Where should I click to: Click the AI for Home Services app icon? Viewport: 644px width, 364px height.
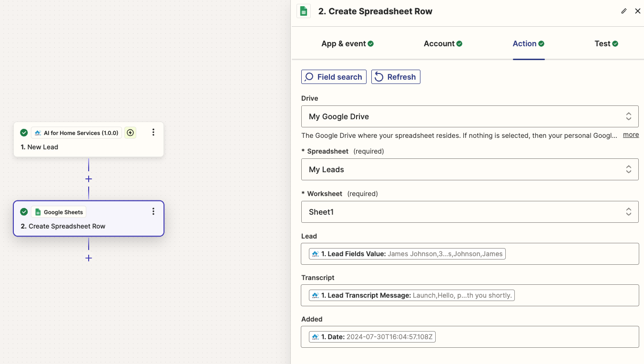click(38, 133)
